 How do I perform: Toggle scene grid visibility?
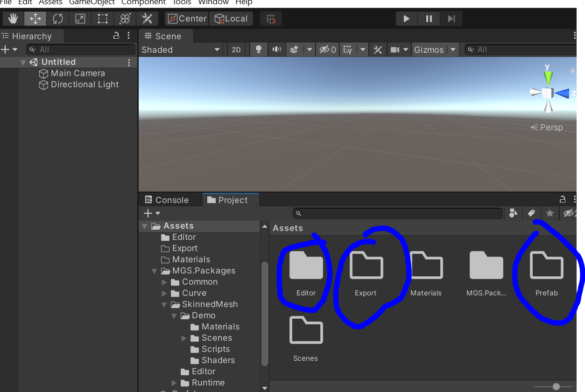347,49
